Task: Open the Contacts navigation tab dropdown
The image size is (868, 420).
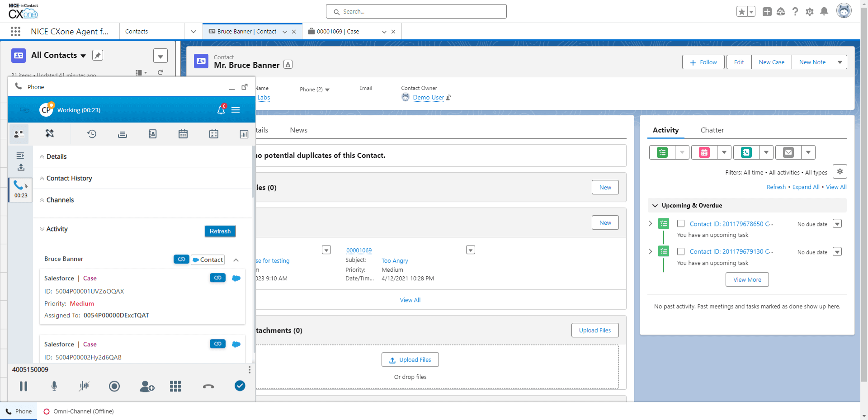Action: click(x=193, y=31)
